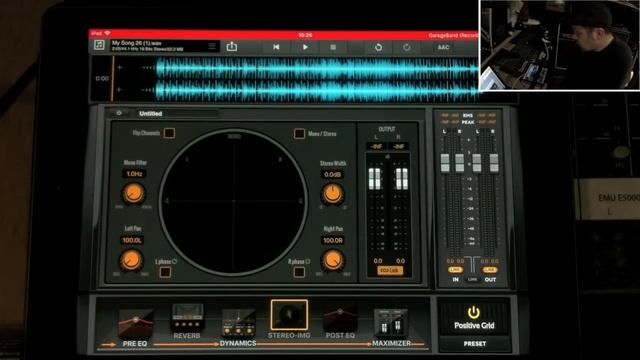Click the stereo vectorscope display
This screenshot has width=640, height=360.
[x=233, y=201]
